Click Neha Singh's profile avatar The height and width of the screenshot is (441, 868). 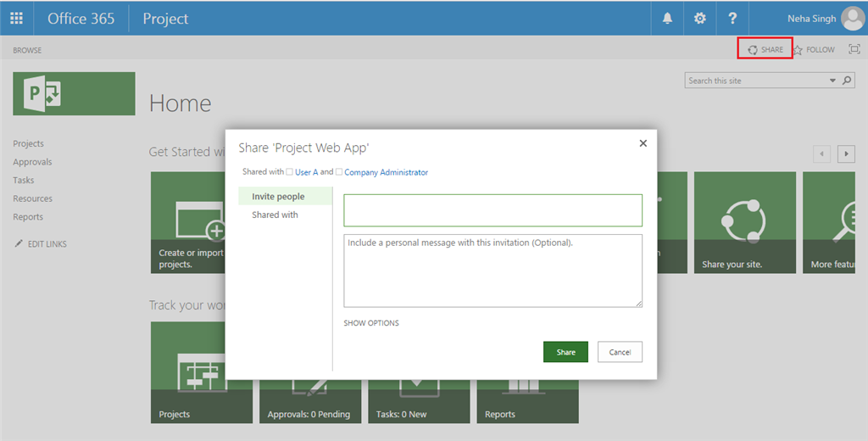pyautogui.click(x=853, y=19)
